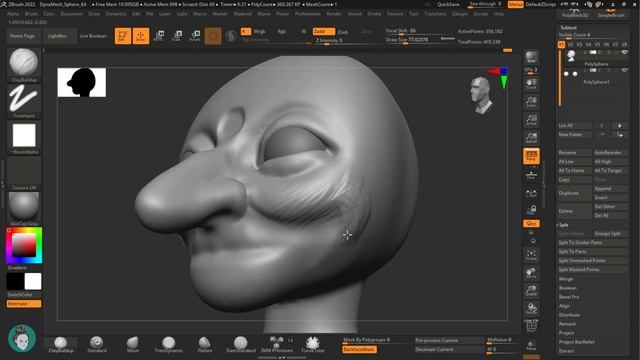Screen dimensions: 640x360
Task: Activate Edit mode button
Action: click(122, 36)
